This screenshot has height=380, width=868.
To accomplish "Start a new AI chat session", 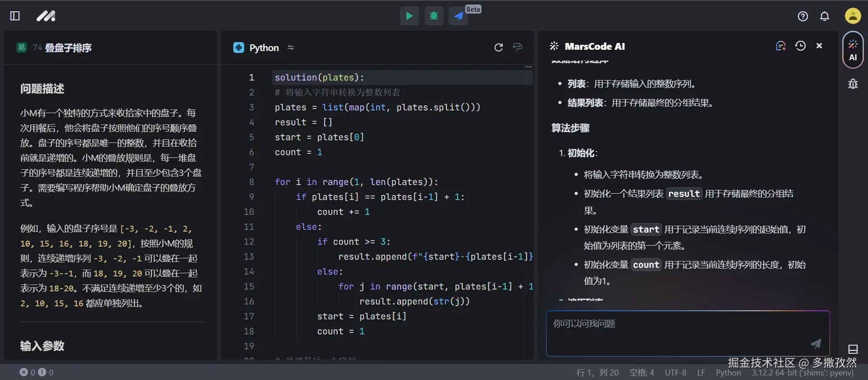I will [781, 46].
